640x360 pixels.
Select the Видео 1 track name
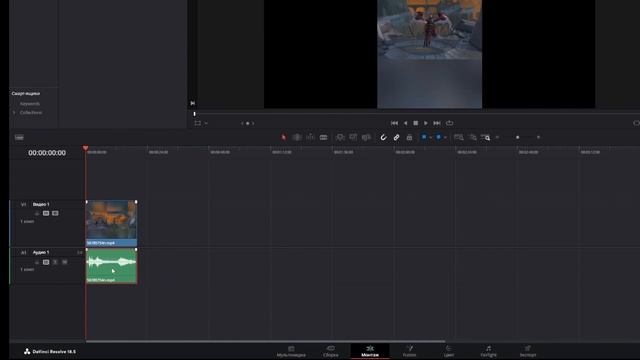(x=41, y=204)
